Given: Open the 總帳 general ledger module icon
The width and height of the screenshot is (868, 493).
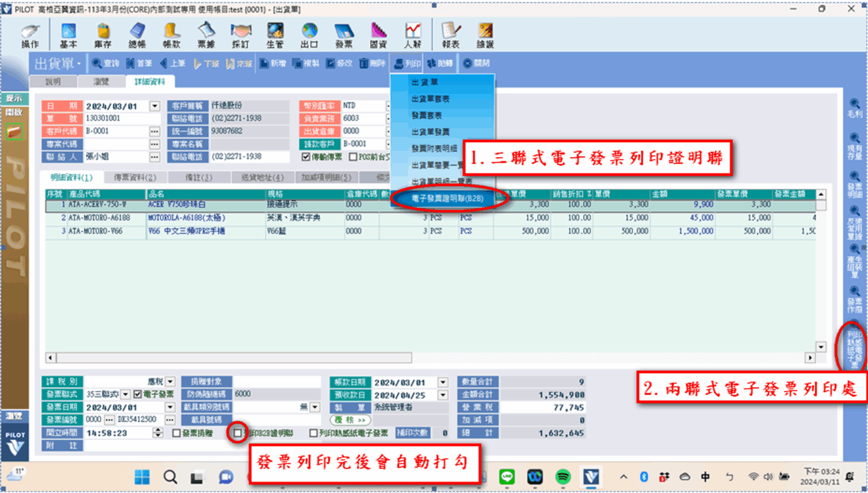Looking at the screenshot, I should click(137, 36).
